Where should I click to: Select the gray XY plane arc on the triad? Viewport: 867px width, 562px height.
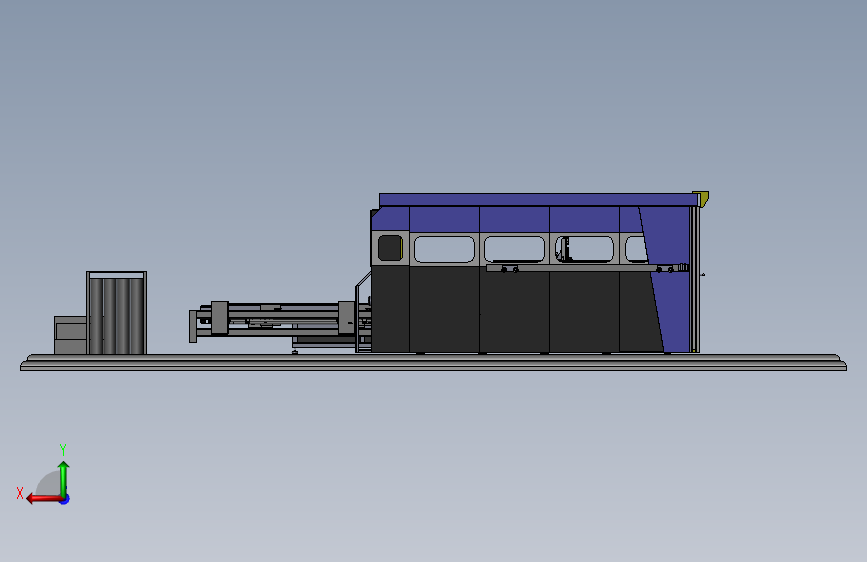click(x=50, y=484)
